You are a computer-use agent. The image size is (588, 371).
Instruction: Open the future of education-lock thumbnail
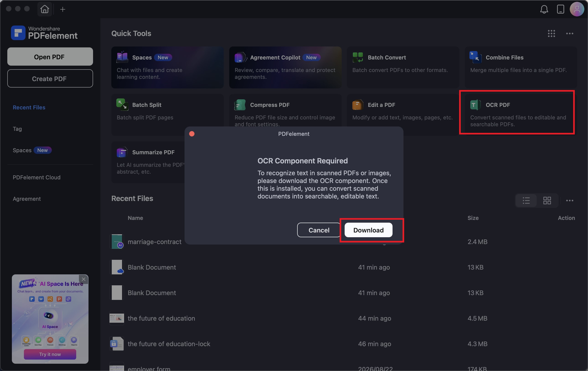click(117, 344)
